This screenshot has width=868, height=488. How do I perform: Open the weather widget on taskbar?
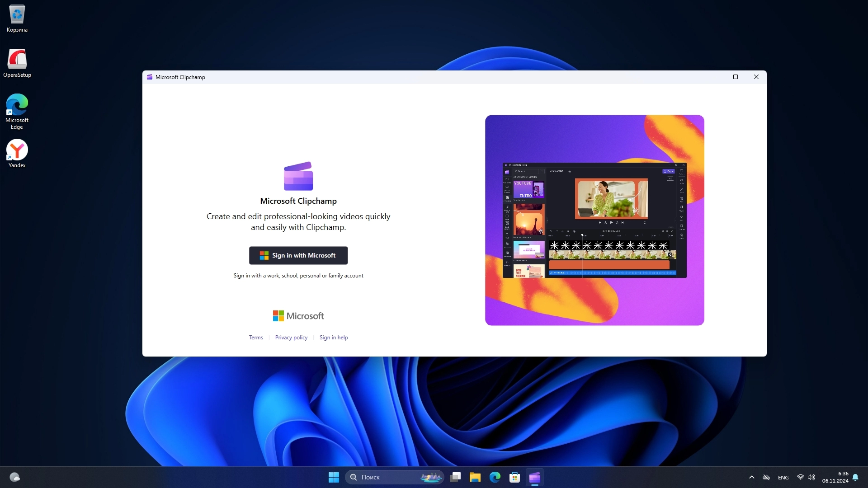point(15,477)
